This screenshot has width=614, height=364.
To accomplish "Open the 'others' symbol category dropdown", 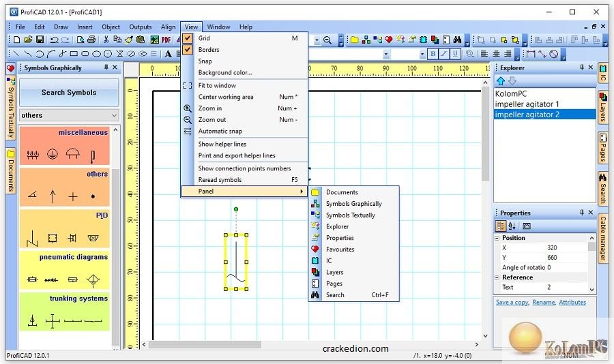I will [114, 115].
